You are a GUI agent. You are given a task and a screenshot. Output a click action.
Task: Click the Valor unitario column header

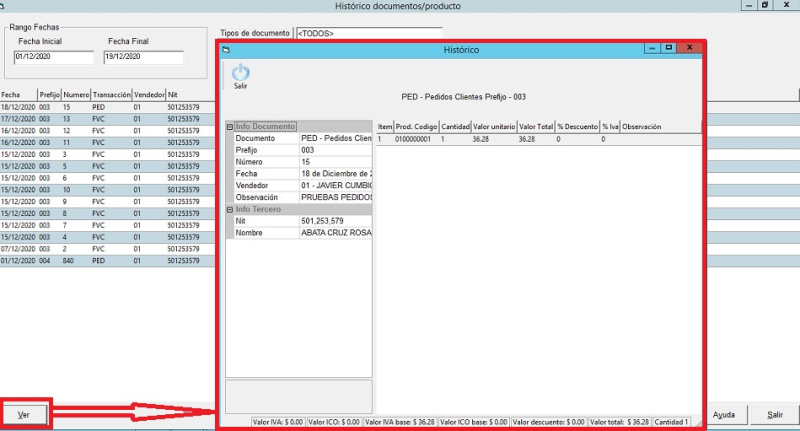[x=493, y=127]
